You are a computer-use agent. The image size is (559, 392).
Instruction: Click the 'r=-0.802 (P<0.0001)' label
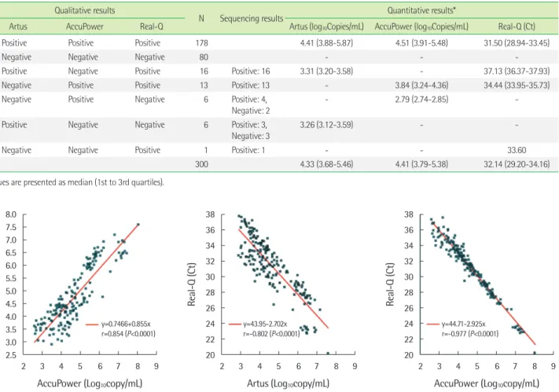coord(272,334)
